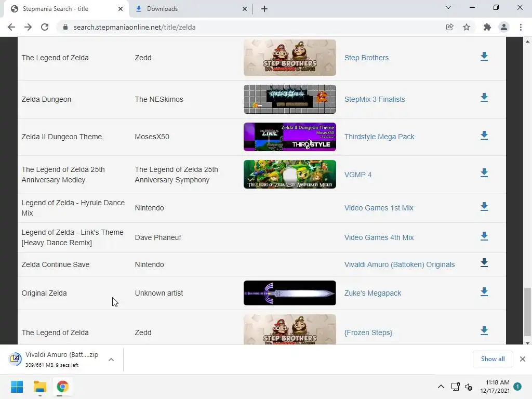Screen dimensions: 532x399
Task: Open the Thirdstyle Mega Pack link
Action: (379, 137)
